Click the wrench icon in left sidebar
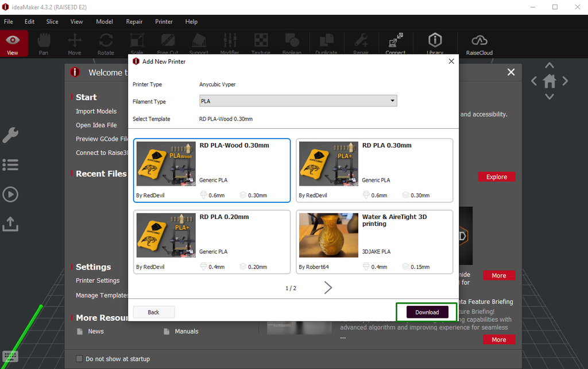588x369 pixels. pyautogui.click(x=10, y=135)
